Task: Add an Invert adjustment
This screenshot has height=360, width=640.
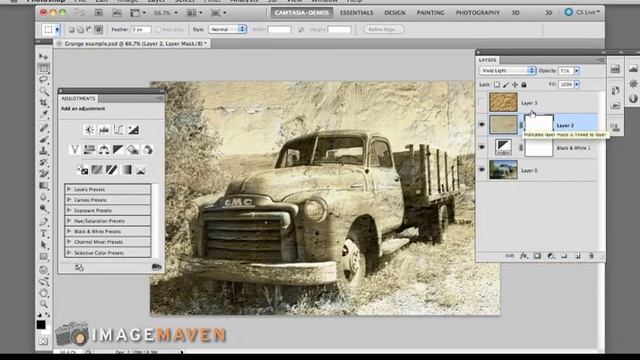Action: tap(82, 170)
